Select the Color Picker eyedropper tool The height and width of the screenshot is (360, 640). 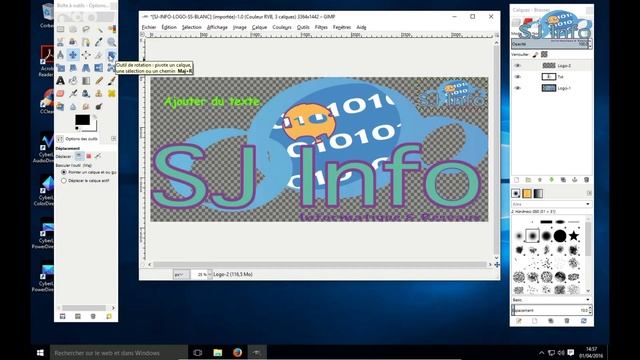(x=99, y=42)
